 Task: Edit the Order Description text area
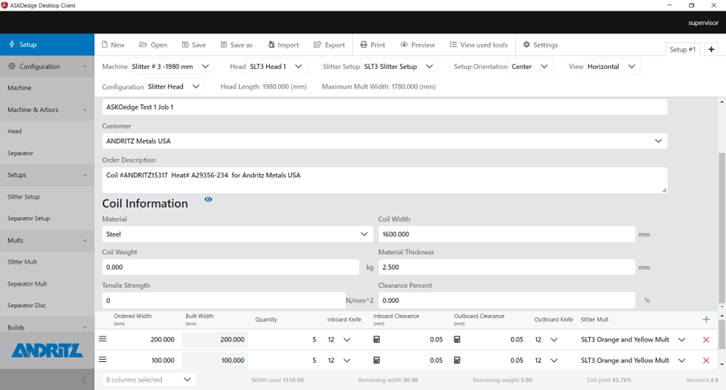384,180
